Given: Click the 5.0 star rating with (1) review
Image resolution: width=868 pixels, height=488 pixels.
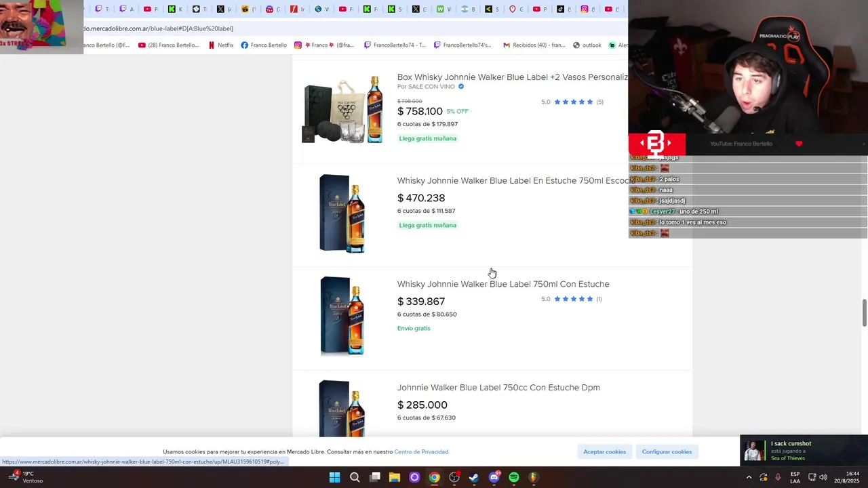Looking at the screenshot, I should tap(572, 299).
